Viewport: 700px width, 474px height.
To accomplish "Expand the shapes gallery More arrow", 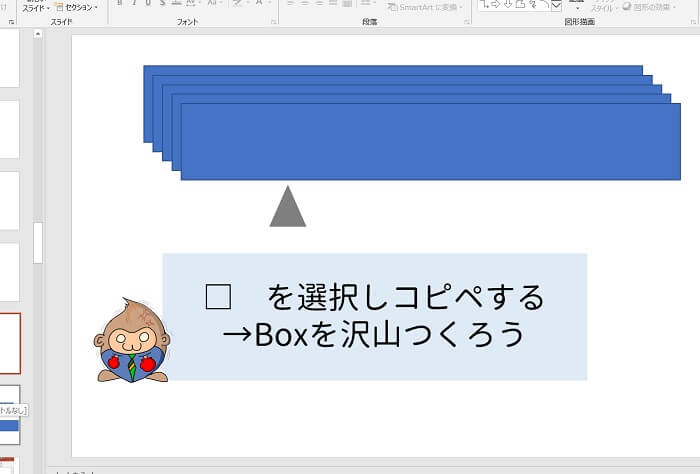I will 557,6.
